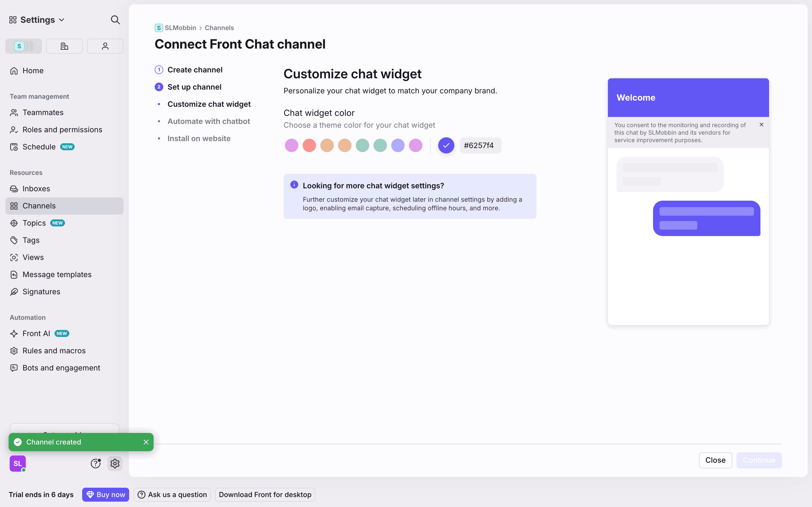Click the Buy now button
812x507 pixels.
click(105, 495)
